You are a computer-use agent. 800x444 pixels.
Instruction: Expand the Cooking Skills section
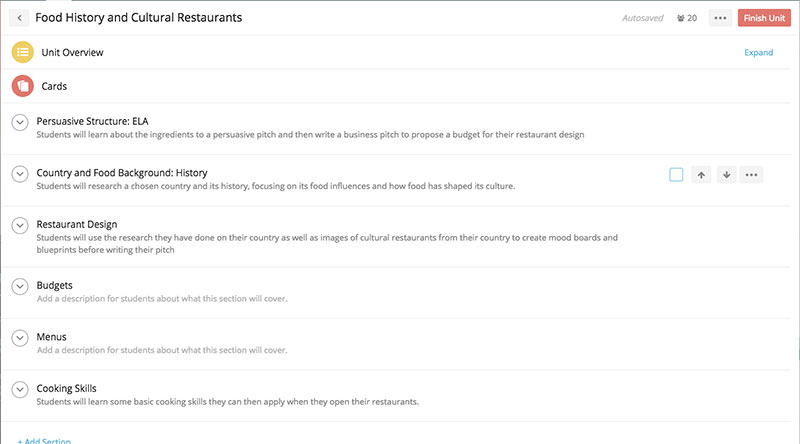[x=20, y=389]
